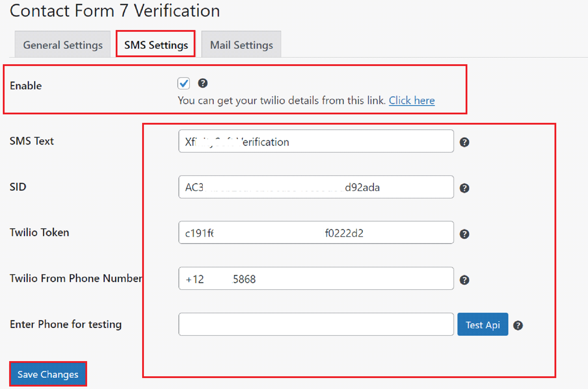Save the settings with Save Changes

click(48, 374)
